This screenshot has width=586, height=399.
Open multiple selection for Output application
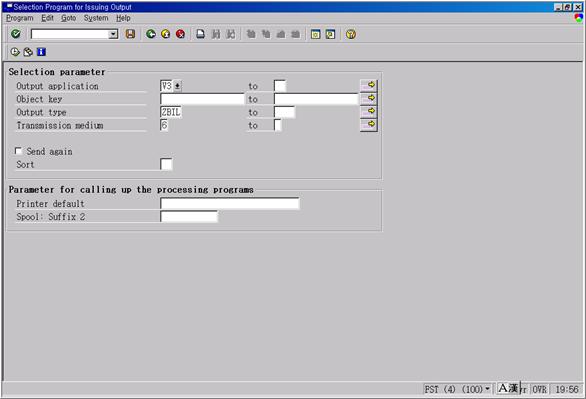tap(369, 85)
